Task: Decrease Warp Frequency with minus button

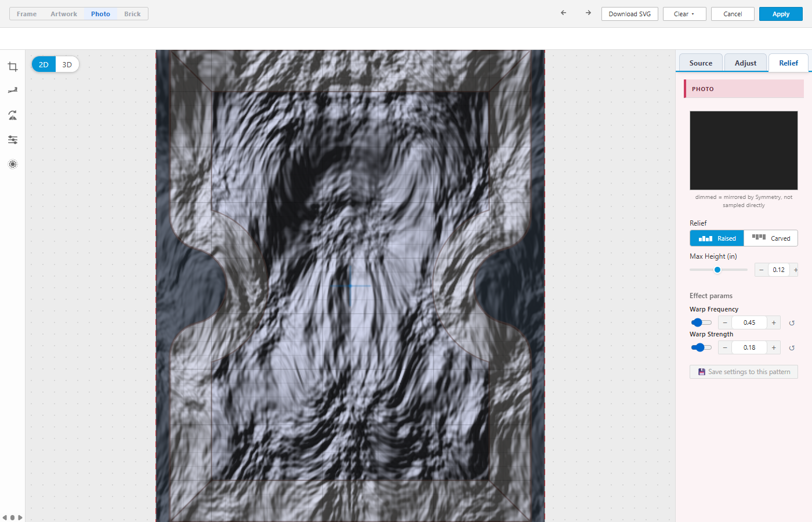Action: 725,322
